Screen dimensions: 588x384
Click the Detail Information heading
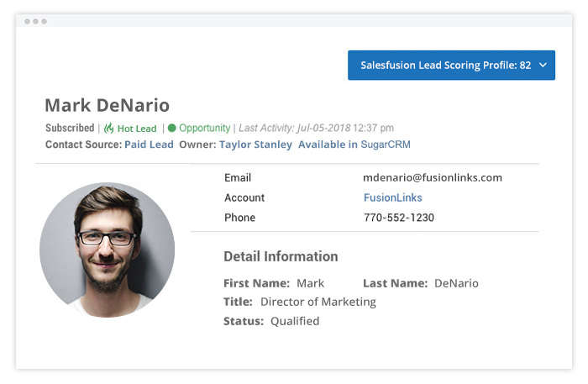coord(281,256)
